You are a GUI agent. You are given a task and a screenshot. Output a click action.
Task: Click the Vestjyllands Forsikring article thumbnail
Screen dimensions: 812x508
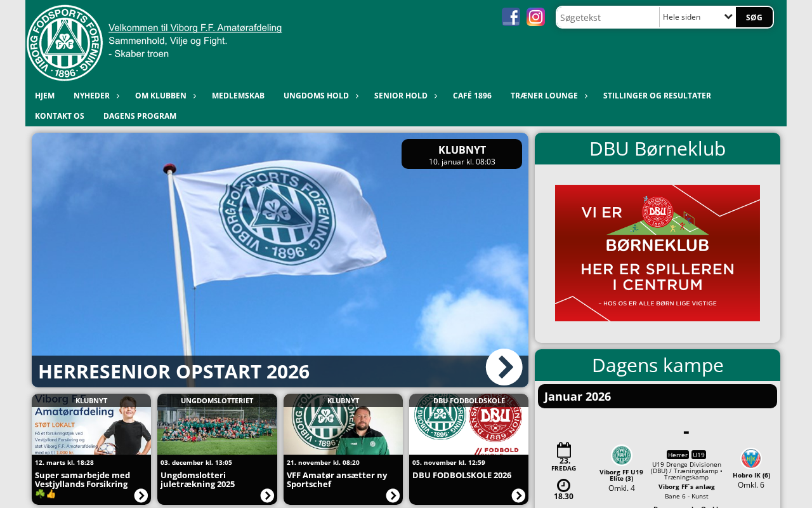pos(91,424)
